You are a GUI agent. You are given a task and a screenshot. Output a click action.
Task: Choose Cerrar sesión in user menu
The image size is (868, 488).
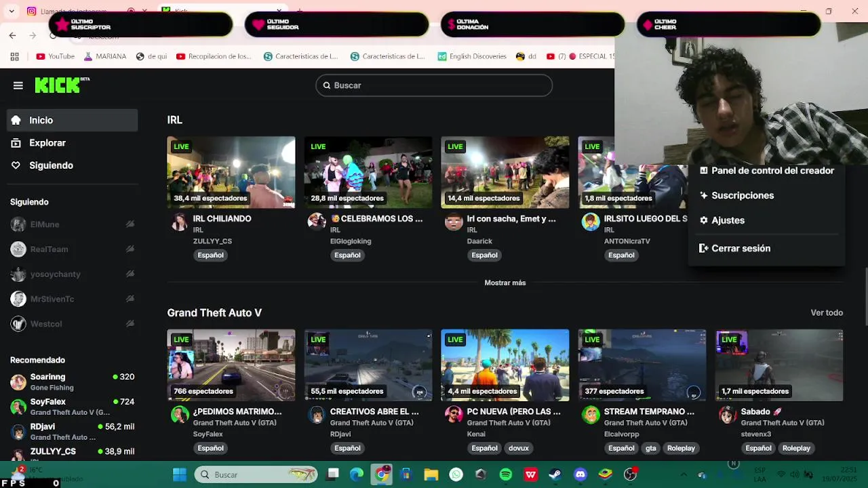[767, 248]
